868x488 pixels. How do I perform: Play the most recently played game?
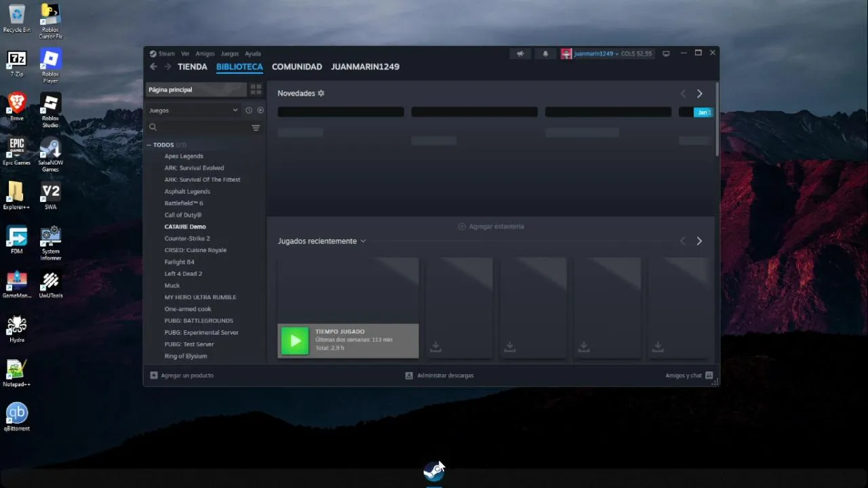pos(295,341)
